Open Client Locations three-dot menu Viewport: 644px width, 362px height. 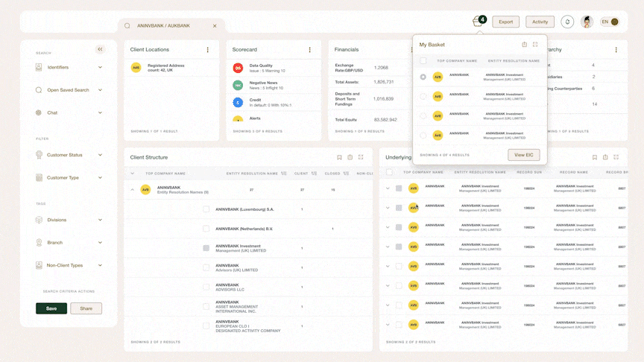[207, 50]
